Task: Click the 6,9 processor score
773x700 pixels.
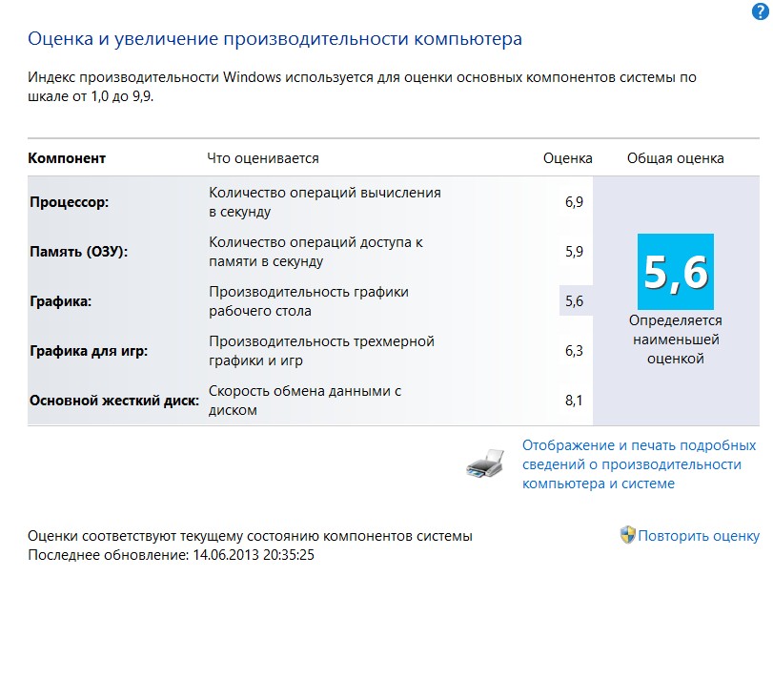Action: point(574,202)
